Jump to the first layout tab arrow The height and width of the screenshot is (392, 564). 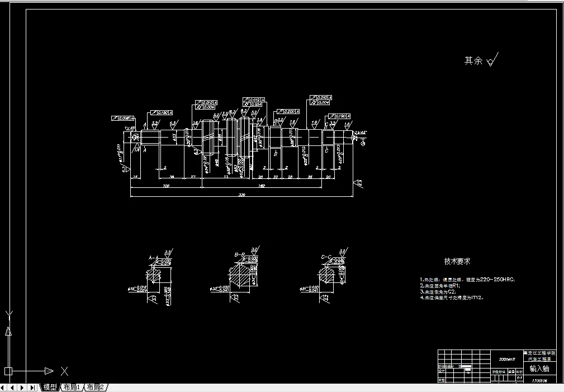point(3,388)
